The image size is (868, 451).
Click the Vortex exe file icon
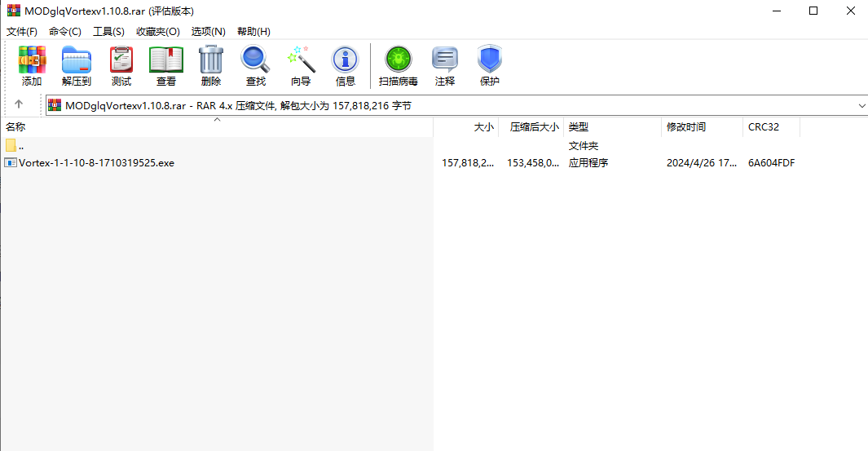coord(11,163)
